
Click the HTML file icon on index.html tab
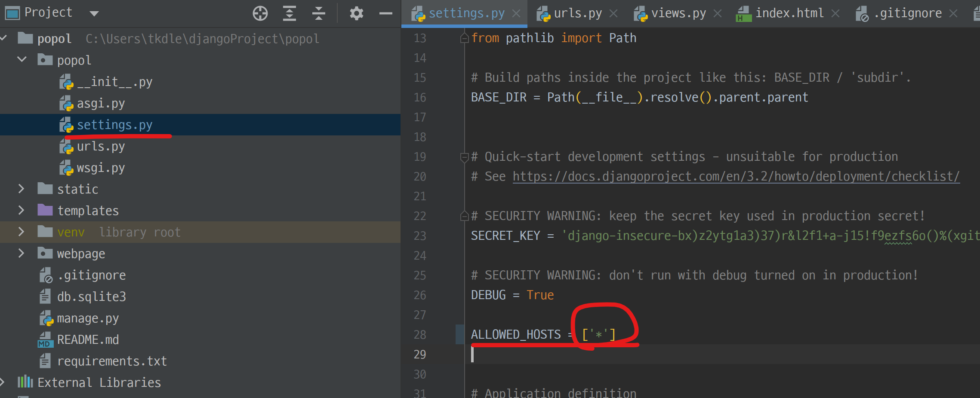tap(743, 14)
